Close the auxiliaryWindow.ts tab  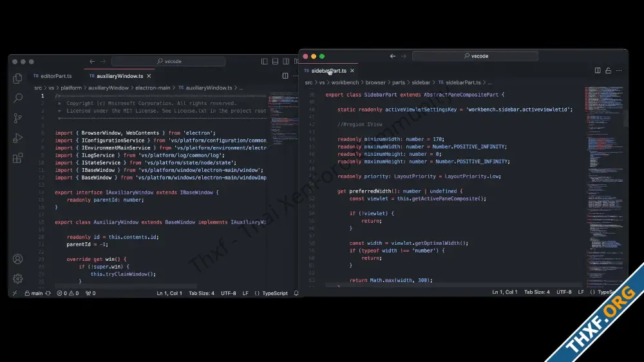click(149, 76)
